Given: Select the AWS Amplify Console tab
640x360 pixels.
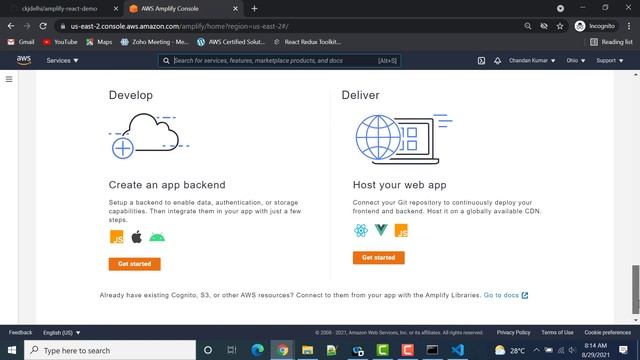Looking at the screenshot, I should [180, 9].
